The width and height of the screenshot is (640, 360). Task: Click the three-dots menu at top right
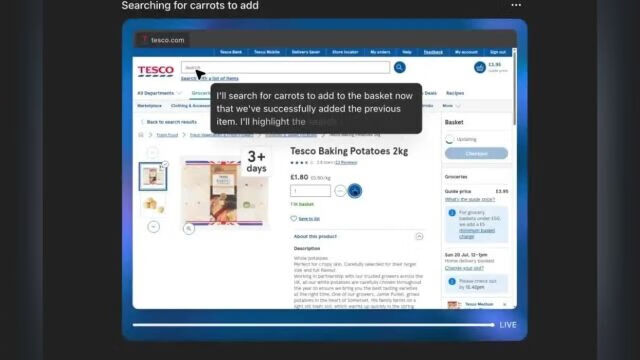[x=516, y=5]
